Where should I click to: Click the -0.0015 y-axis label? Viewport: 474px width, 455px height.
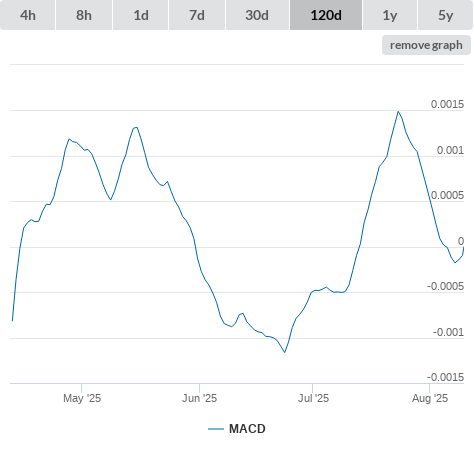coord(445,377)
